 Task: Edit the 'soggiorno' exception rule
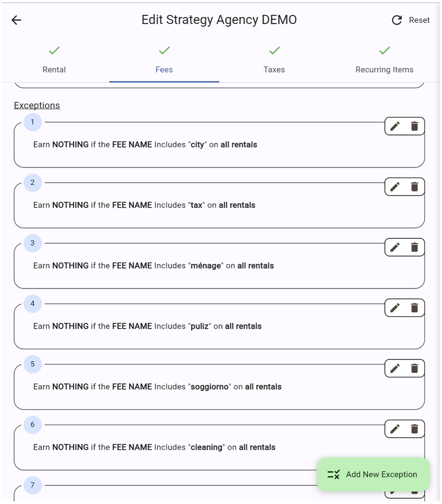[394, 368]
